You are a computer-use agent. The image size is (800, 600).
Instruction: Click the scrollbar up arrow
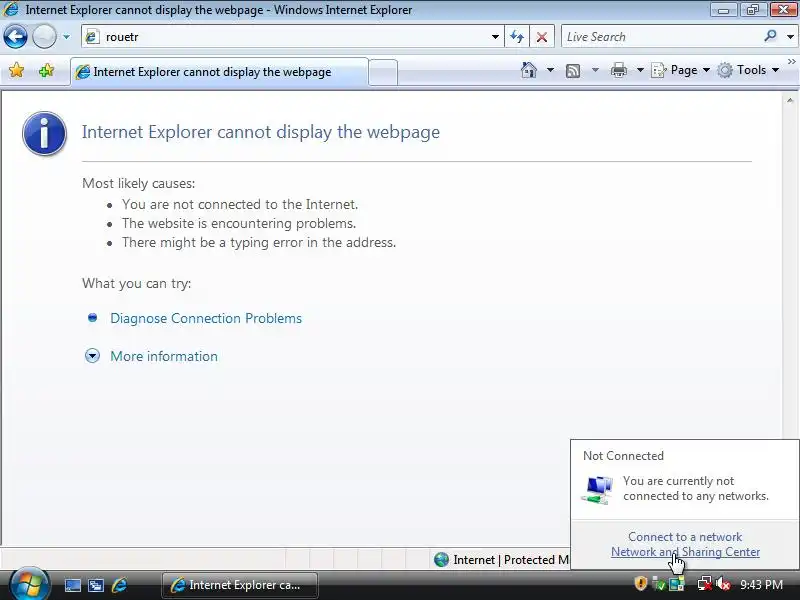pos(790,101)
